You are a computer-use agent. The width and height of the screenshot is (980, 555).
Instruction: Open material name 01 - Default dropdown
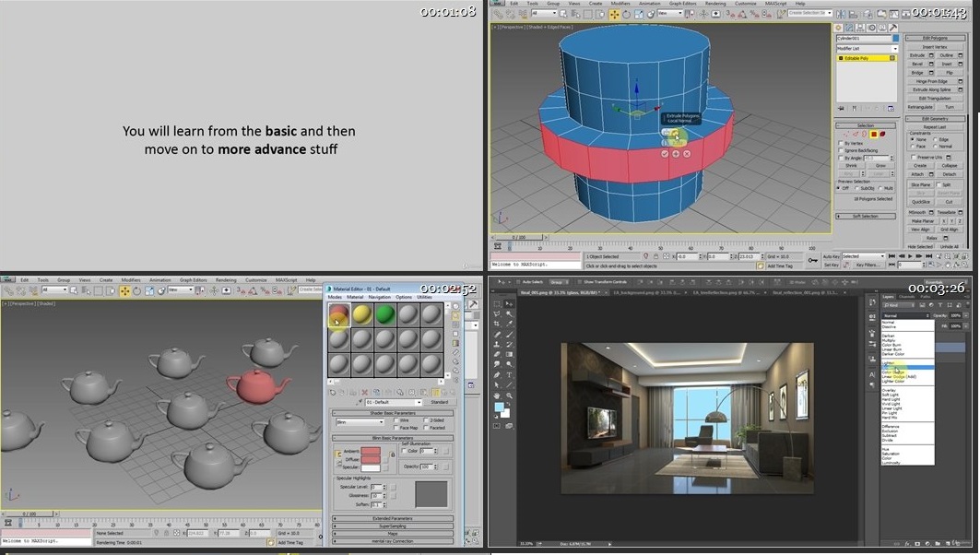tap(394, 403)
